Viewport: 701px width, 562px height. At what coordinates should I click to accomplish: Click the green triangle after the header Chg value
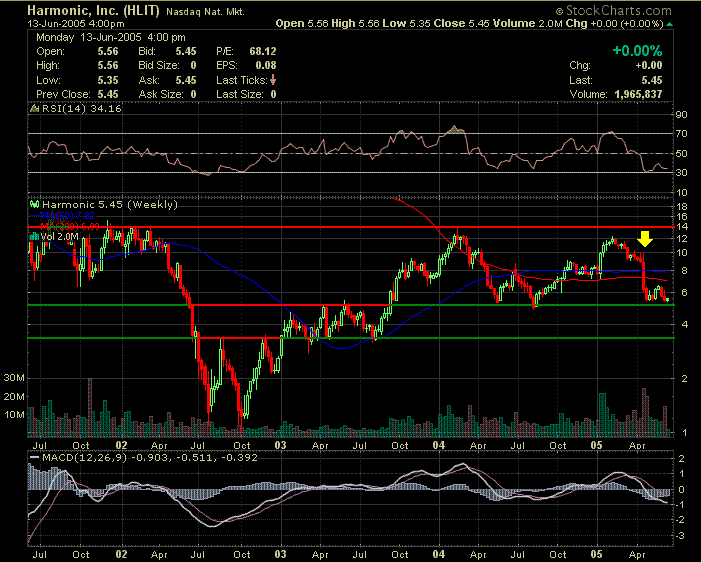[x=669, y=24]
